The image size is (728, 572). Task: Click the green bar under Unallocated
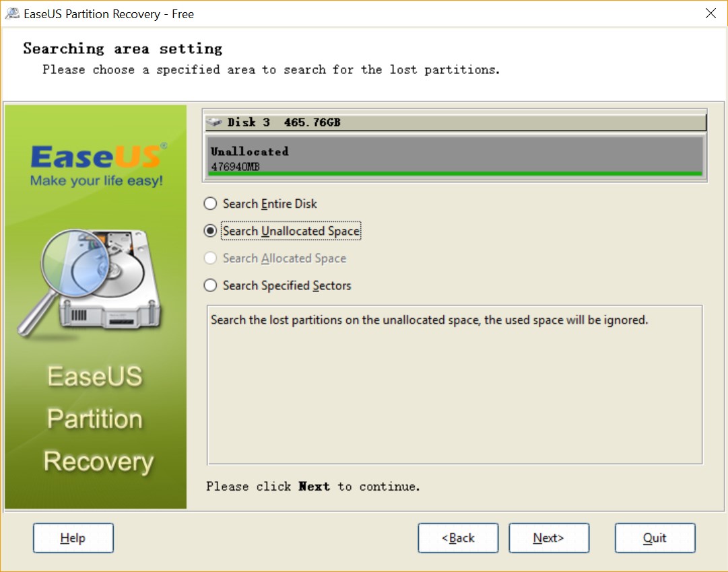455,174
